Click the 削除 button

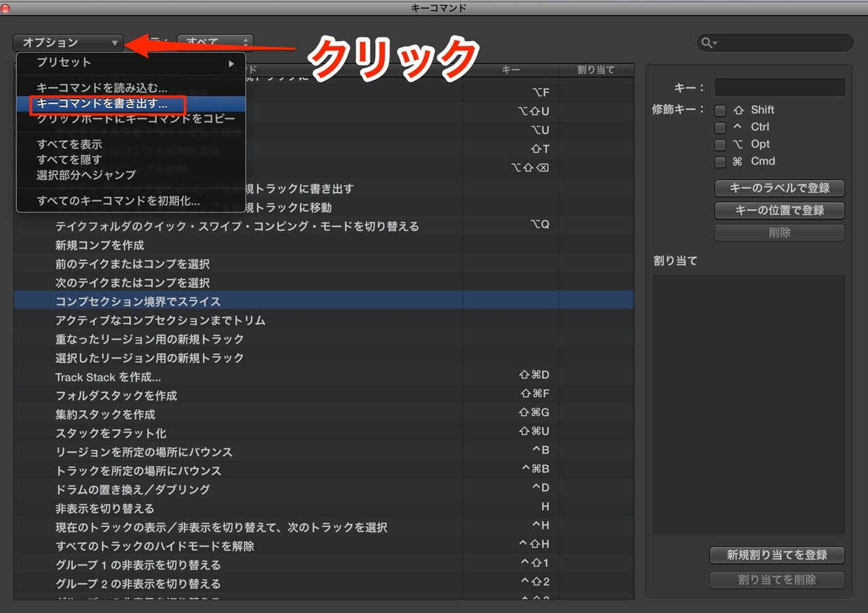780,232
